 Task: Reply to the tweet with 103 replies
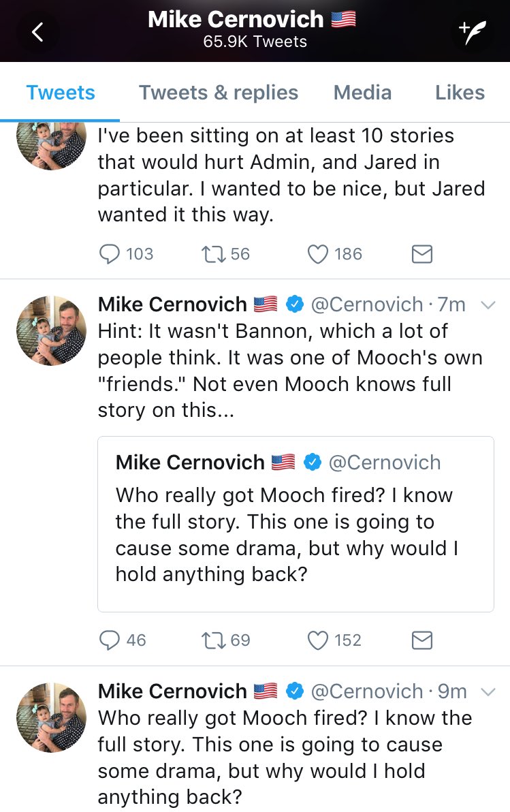click(110, 254)
